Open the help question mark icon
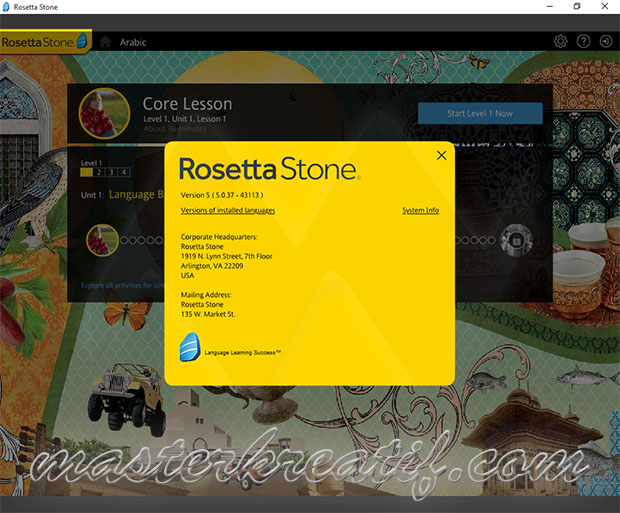Image resolution: width=620 pixels, height=513 pixels. (x=583, y=41)
